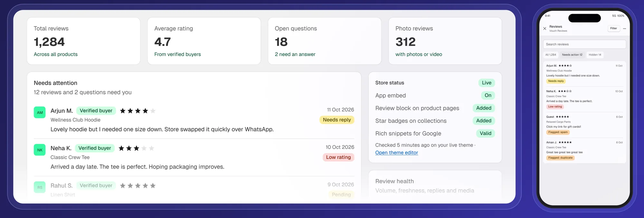
Task: Click 'Relaxed Cargo Pants' on the phone
Action: pos(558,122)
